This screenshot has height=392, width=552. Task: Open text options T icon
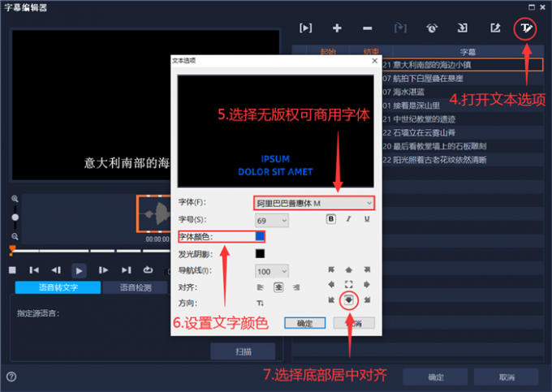tap(525, 28)
